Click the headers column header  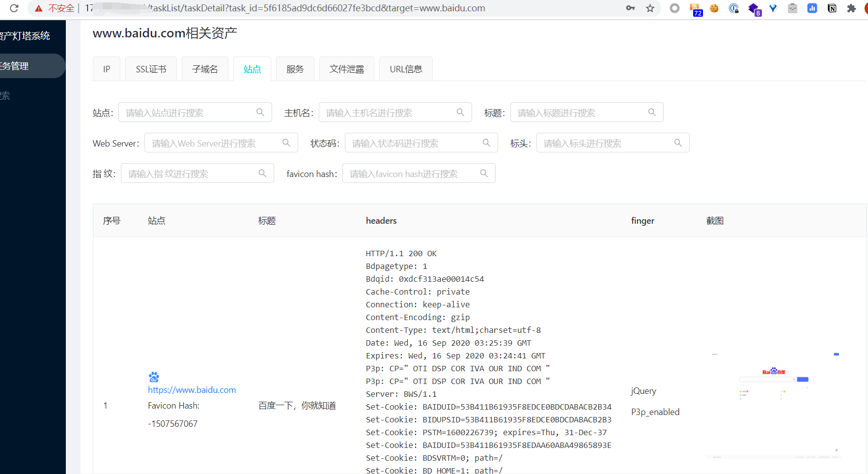click(381, 221)
